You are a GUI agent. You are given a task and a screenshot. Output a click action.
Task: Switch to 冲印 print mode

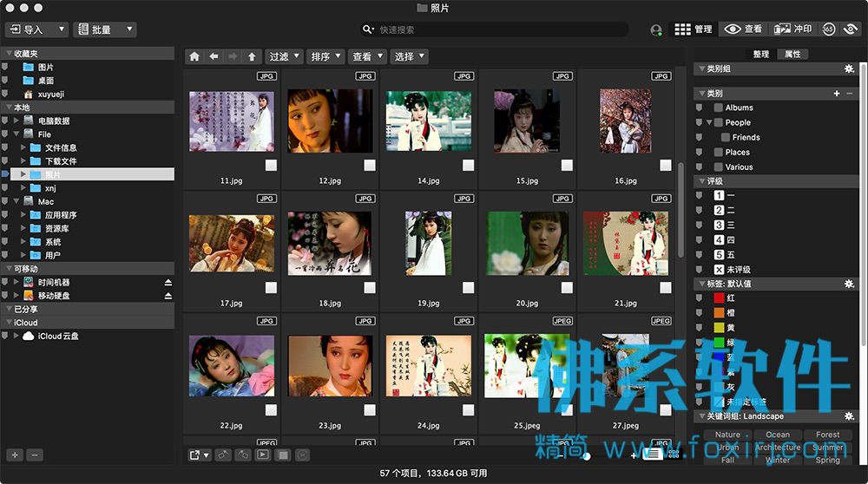click(x=792, y=29)
